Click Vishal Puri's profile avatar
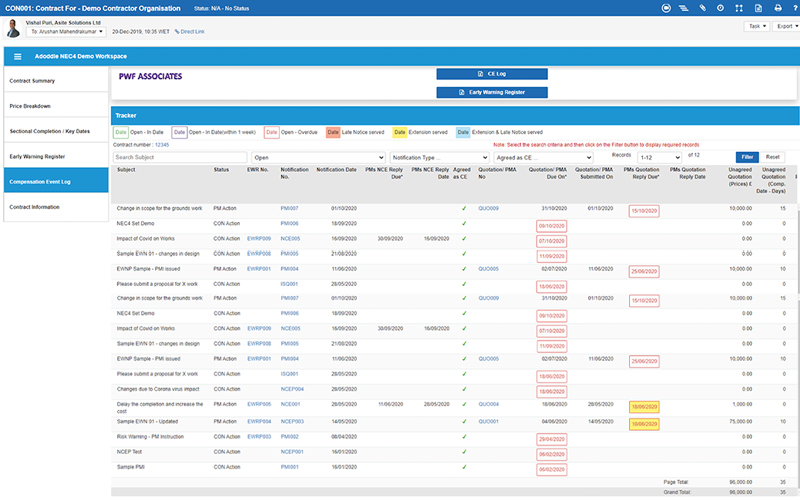 pyautogui.click(x=13, y=29)
